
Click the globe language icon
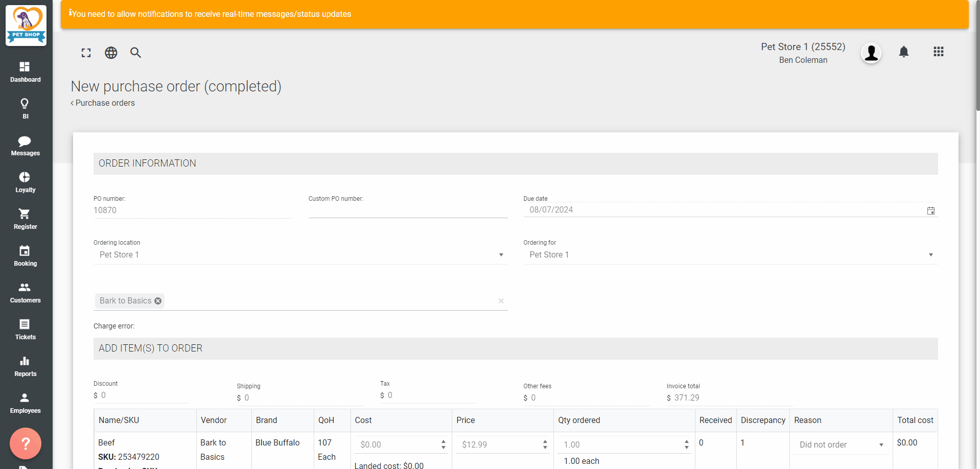pyautogui.click(x=111, y=53)
